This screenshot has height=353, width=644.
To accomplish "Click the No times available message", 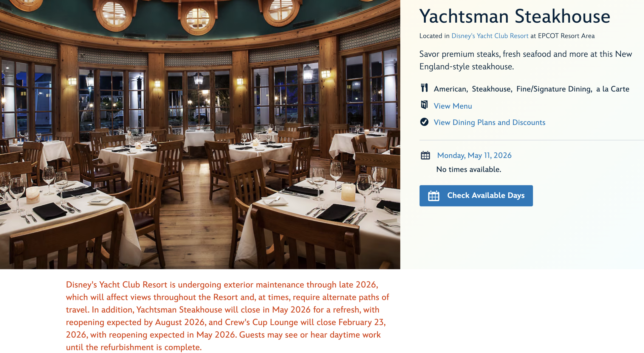I will (x=469, y=169).
